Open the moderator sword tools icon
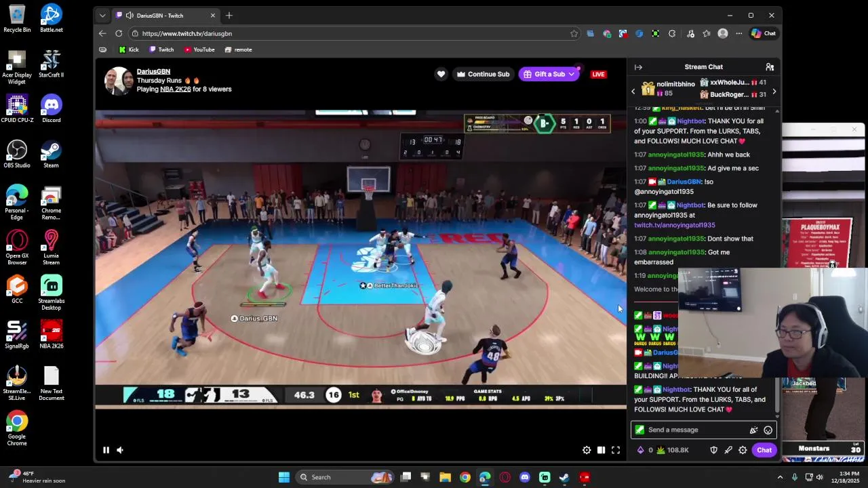 point(728,450)
